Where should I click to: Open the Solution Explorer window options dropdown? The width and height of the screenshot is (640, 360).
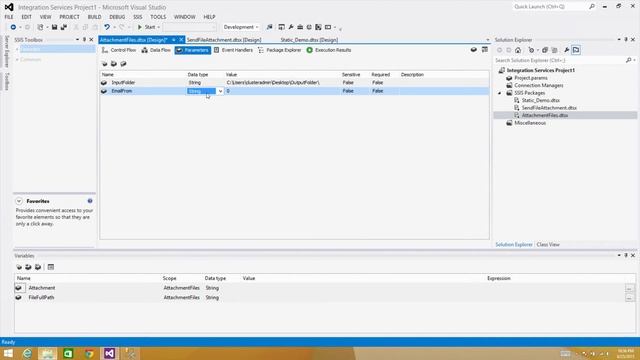tap(619, 40)
